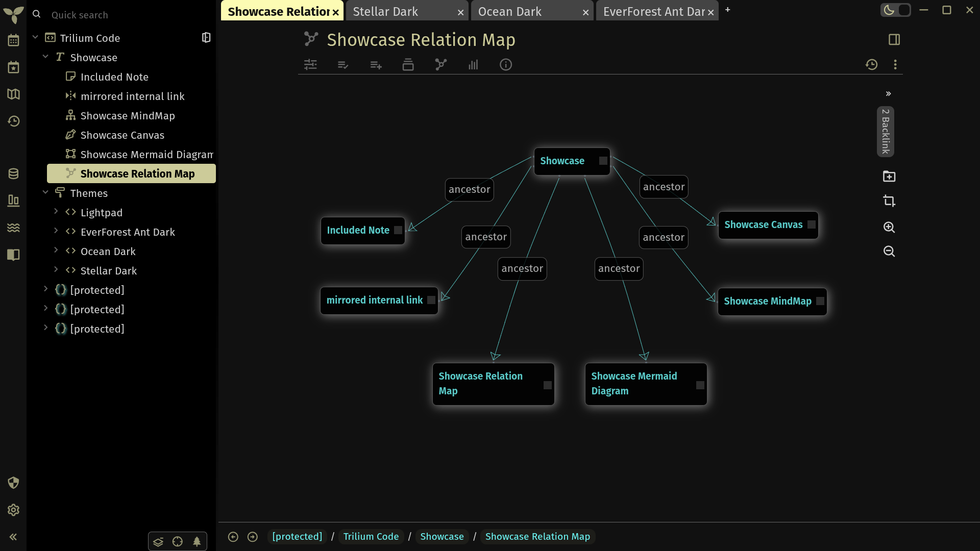Expand the first [protected] tree node
Screen dimensions: 980x551
point(45,289)
